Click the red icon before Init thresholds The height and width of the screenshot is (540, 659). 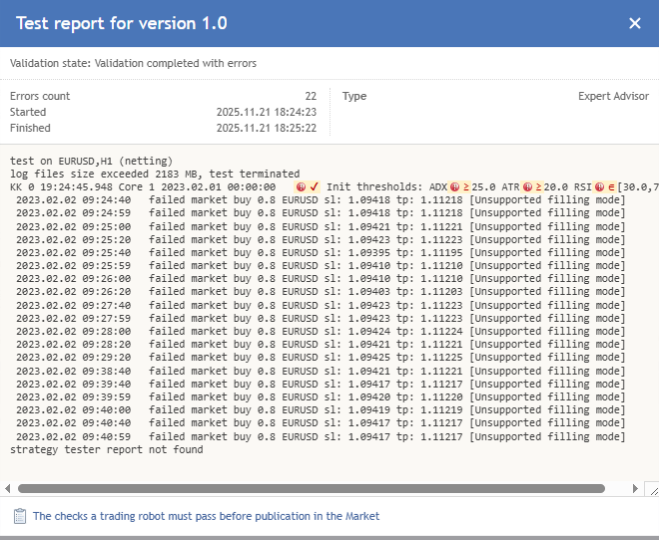(300, 187)
